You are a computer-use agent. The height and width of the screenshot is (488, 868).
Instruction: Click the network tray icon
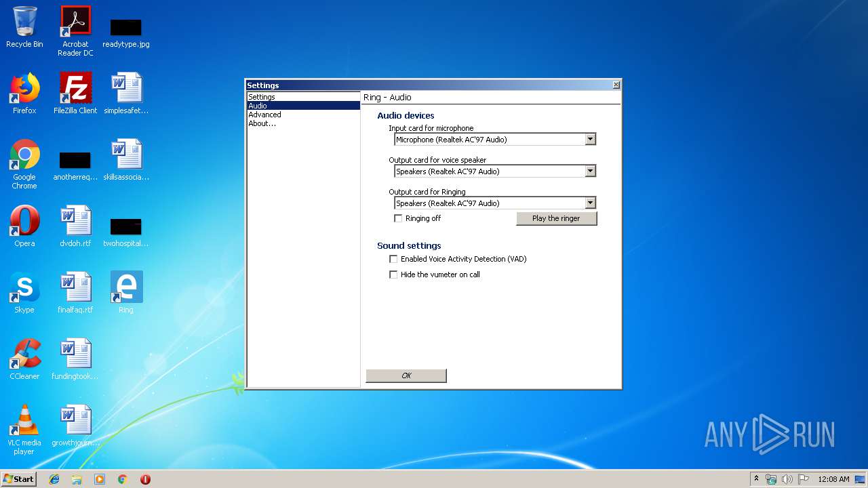click(771, 479)
